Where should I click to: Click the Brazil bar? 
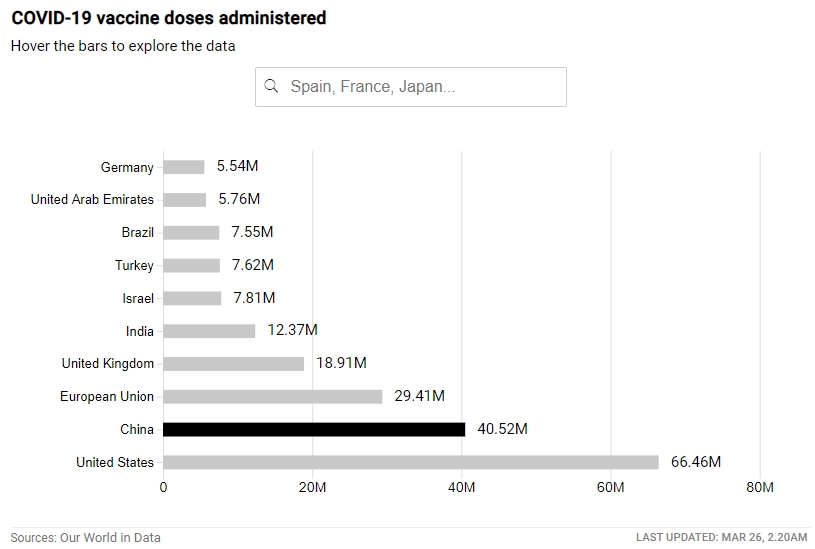pos(191,232)
